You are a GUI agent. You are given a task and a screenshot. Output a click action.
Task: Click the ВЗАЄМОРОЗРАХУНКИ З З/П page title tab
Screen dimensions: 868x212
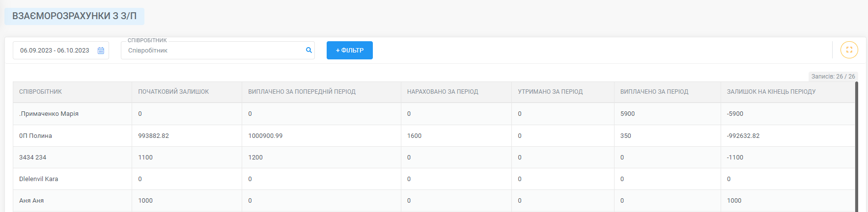point(74,16)
